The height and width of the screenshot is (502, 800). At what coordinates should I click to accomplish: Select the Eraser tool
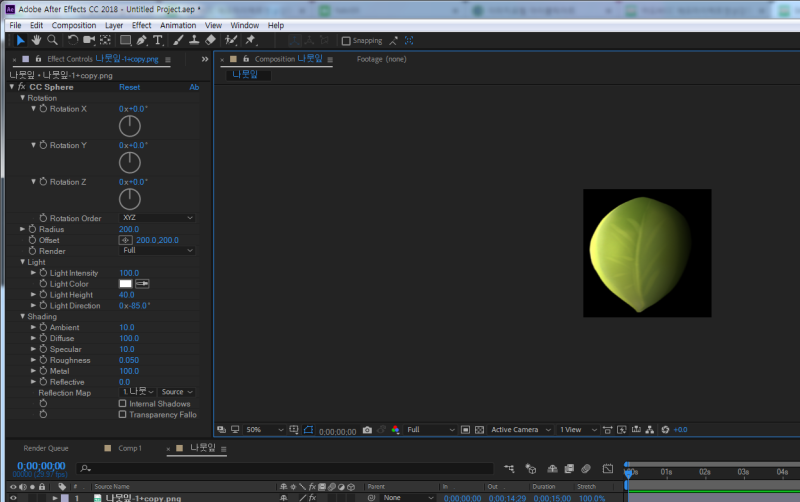click(x=210, y=40)
